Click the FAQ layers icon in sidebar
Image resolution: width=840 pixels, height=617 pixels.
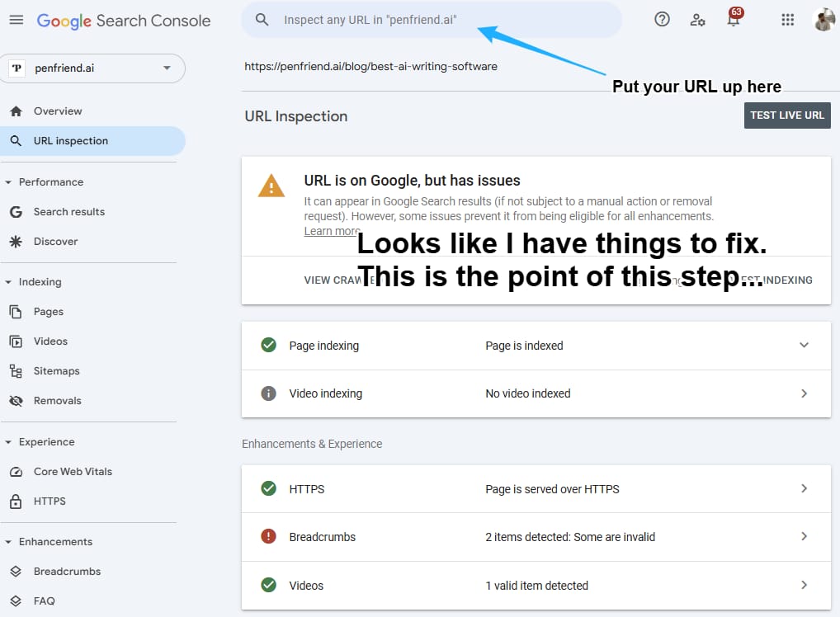pos(16,601)
